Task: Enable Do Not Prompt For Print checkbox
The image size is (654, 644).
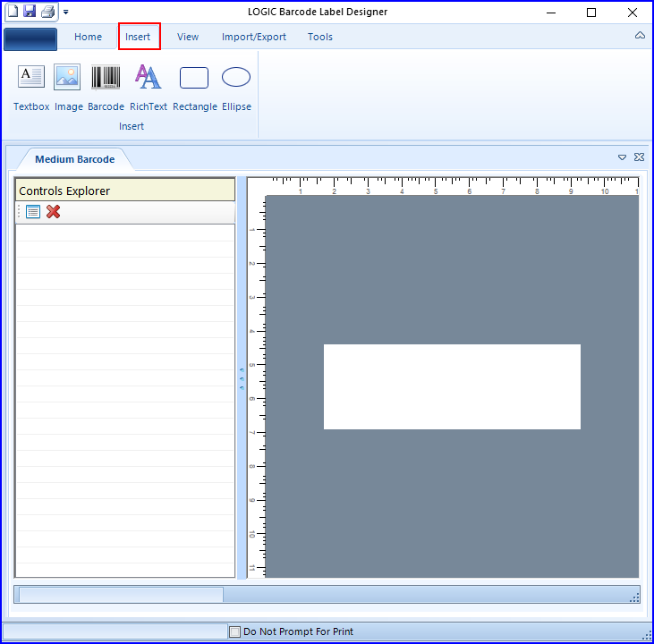Action: [234, 631]
